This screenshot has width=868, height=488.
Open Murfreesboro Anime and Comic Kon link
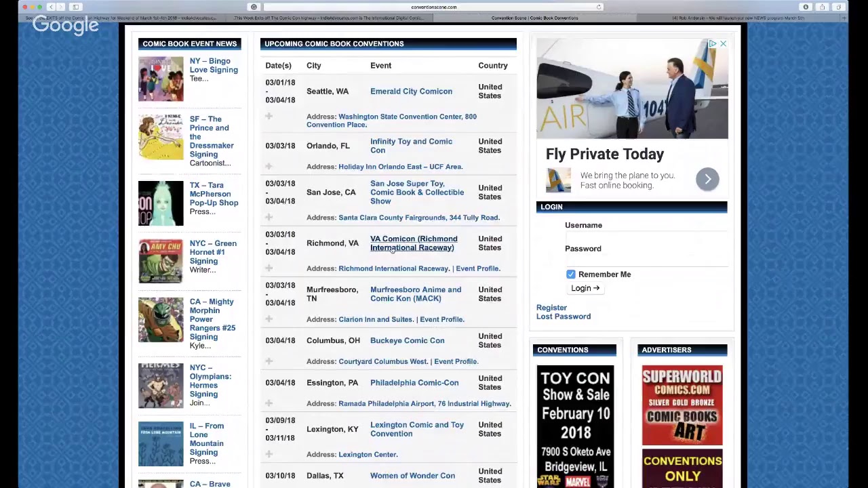416,294
